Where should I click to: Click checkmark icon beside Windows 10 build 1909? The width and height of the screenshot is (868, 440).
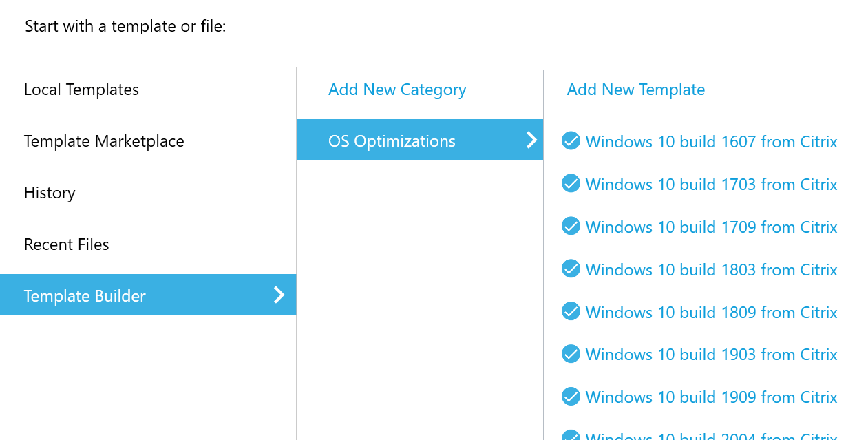(x=571, y=397)
